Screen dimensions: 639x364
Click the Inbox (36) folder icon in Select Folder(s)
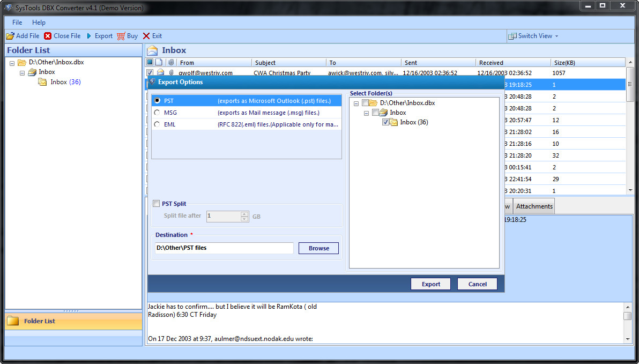click(x=393, y=122)
